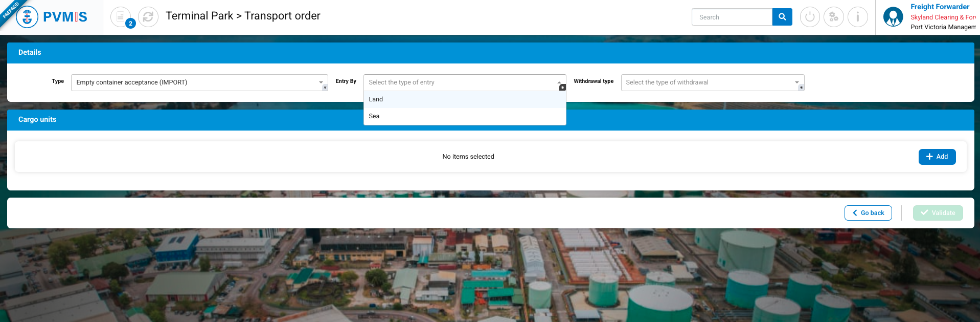Click the power logout icon
980x322 pixels.
(809, 17)
